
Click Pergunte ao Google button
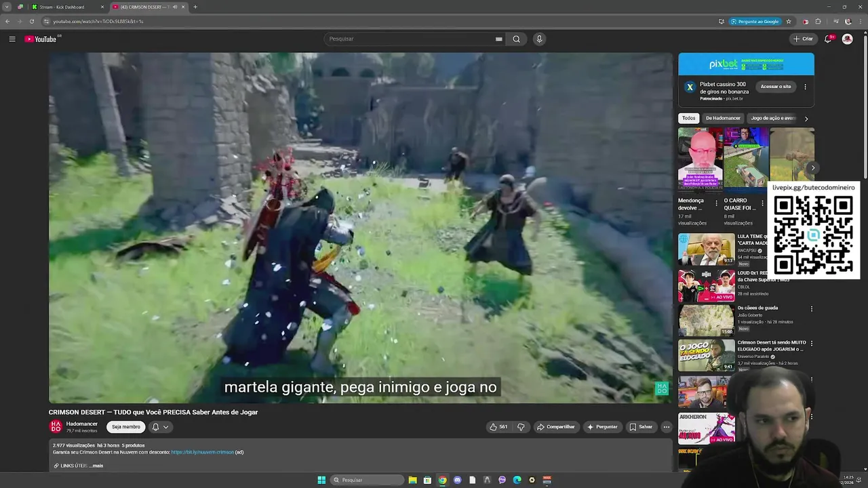pos(755,21)
